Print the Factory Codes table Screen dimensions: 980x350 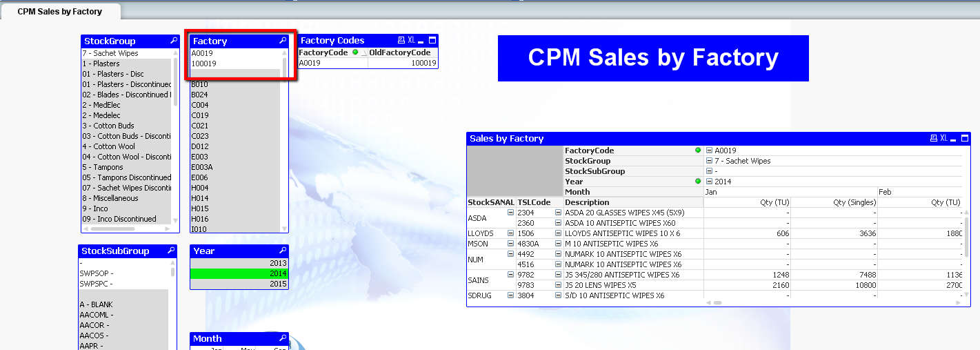(402, 41)
